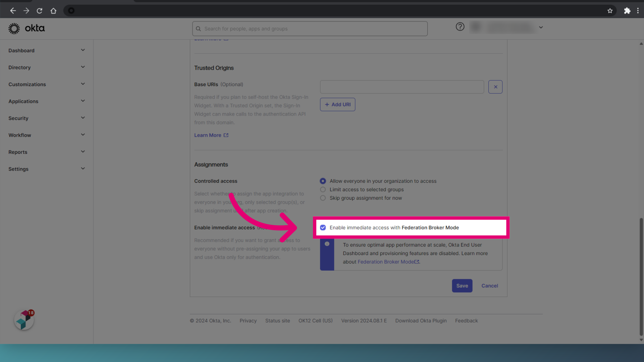
Task: Open Learn More under Trusted Origins
Action: 211,135
